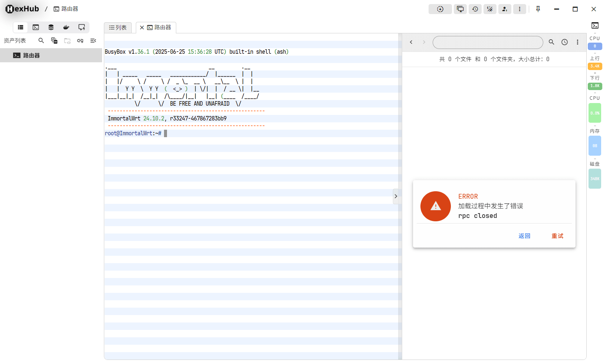Screen dimensions: 603x364
Task: Click the folder visibility icon in asset toolbar
Action: coord(67,41)
